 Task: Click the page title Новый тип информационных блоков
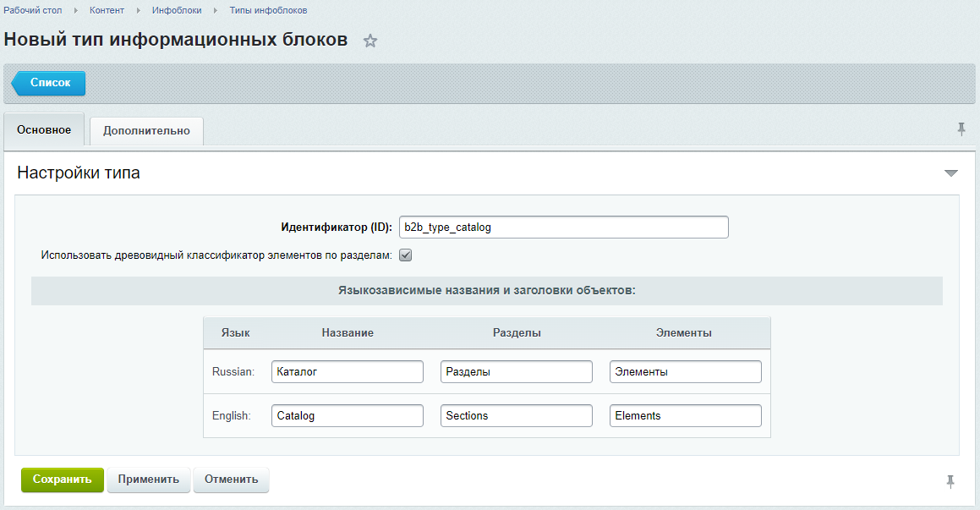click(x=176, y=40)
